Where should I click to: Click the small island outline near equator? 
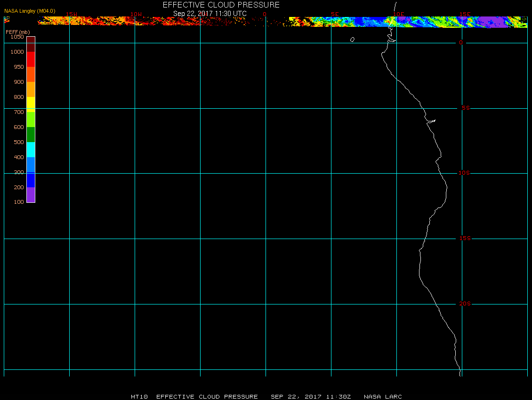352,40
